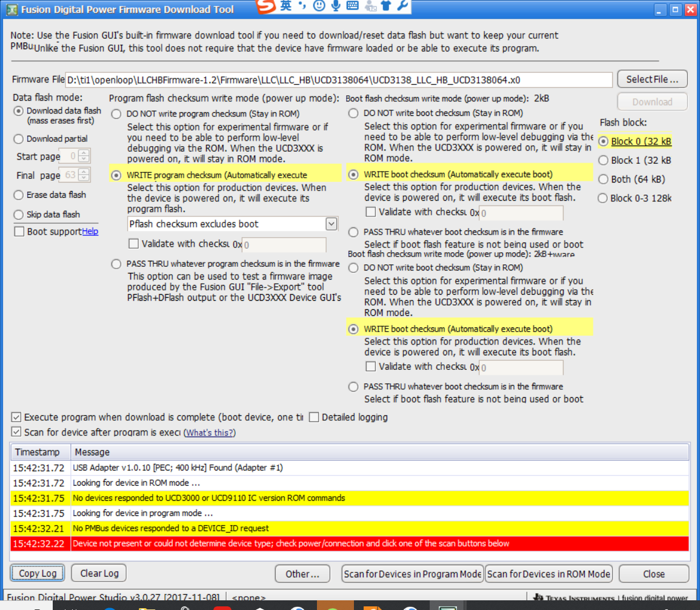Select Block 1 (32 kB) flash block
The width and height of the screenshot is (700, 610).
pyautogui.click(x=603, y=160)
